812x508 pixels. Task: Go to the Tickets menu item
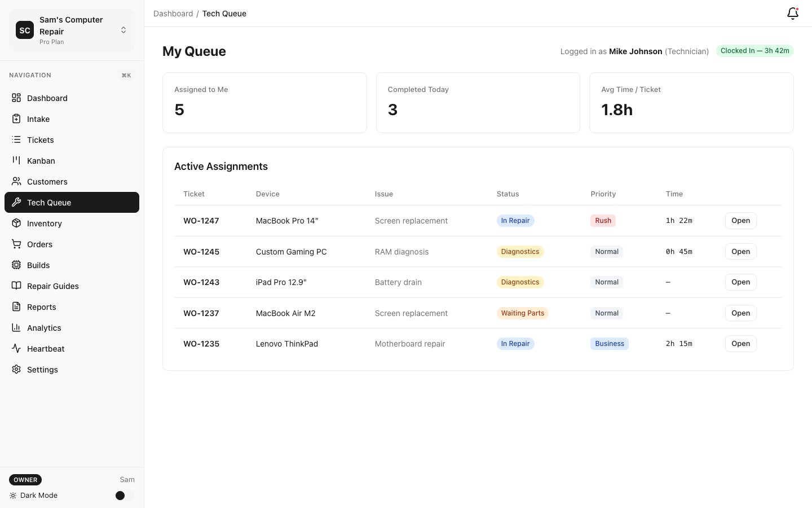click(x=41, y=140)
